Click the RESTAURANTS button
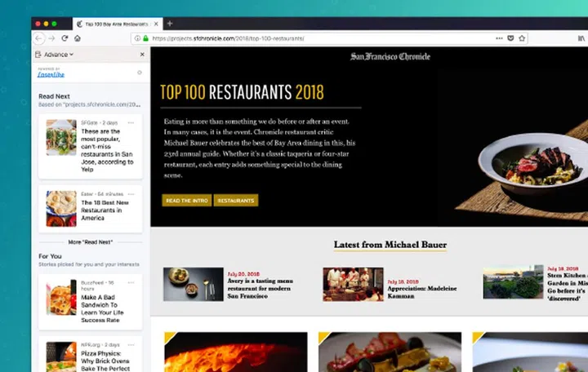 pyautogui.click(x=236, y=200)
